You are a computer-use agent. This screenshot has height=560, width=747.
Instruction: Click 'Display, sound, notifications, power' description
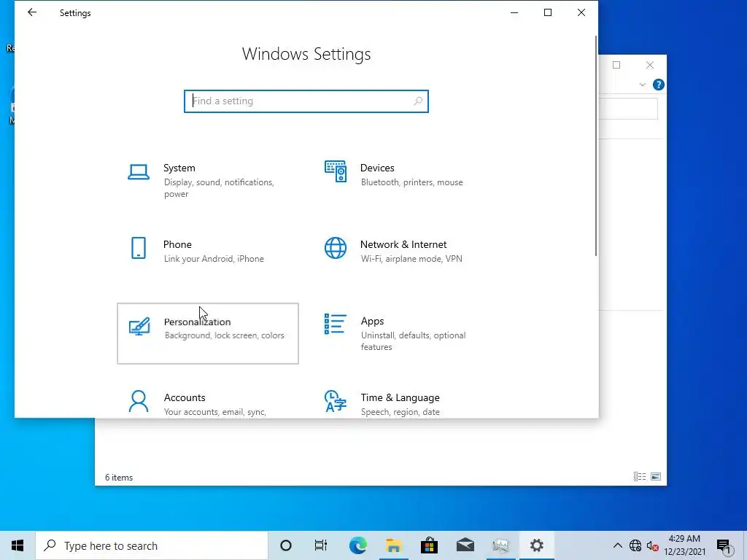(x=219, y=188)
